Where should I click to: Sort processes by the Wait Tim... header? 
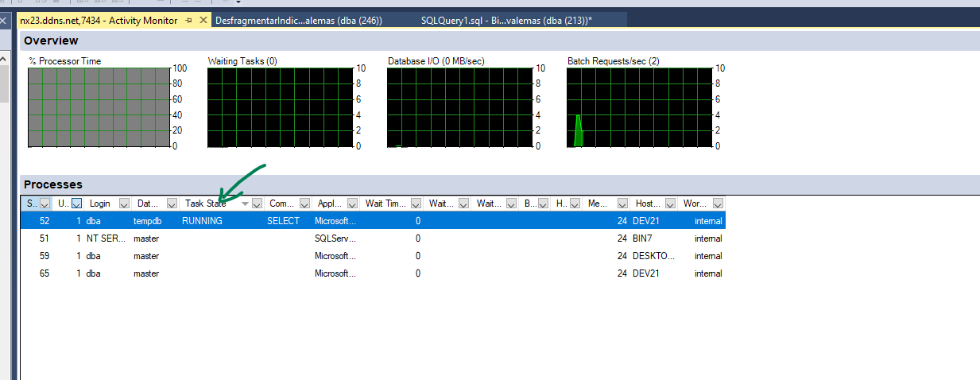click(385, 204)
